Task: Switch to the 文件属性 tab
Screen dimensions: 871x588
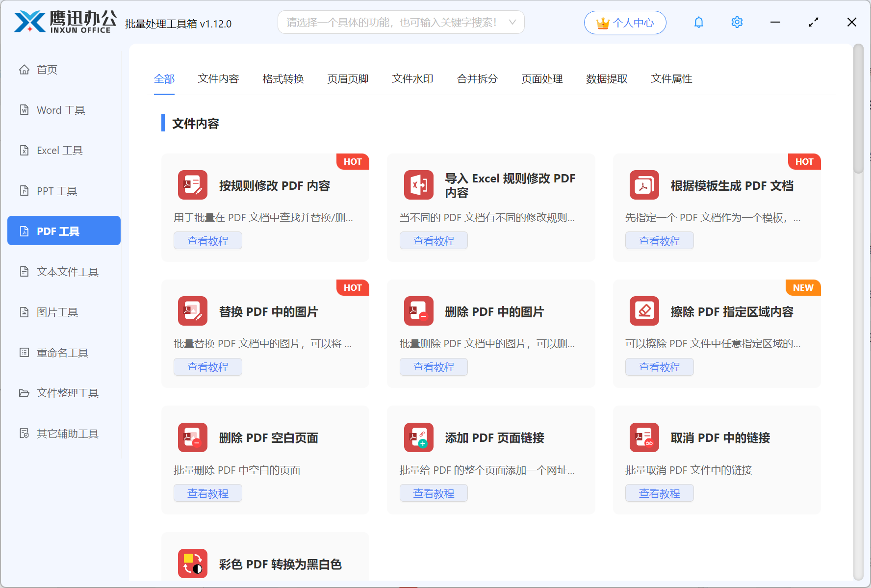Action: 671,78
